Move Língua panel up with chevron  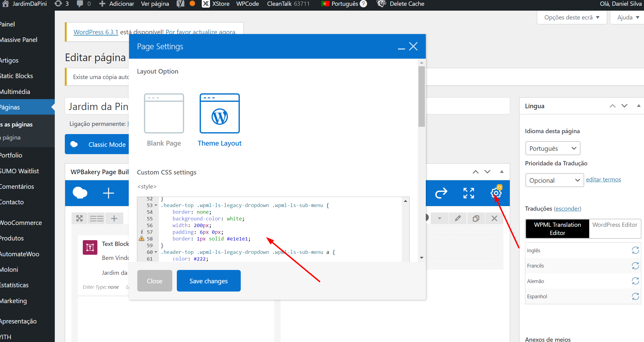pyautogui.click(x=613, y=106)
